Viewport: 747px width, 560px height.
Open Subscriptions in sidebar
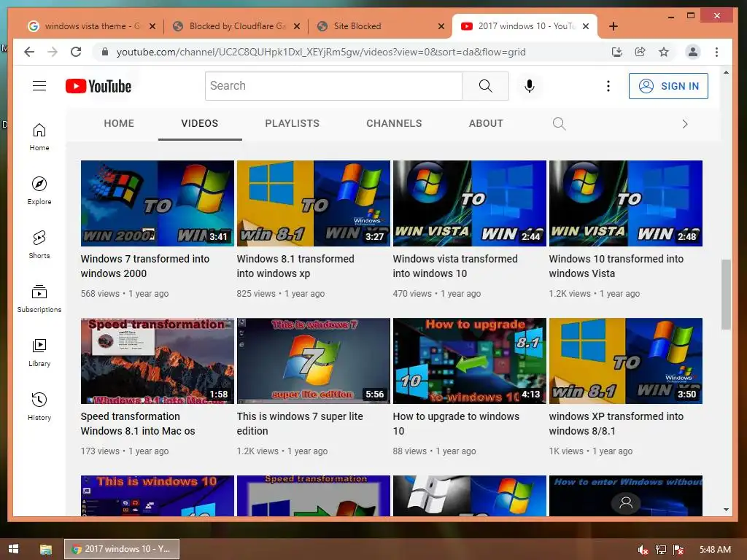pos(39,298)
